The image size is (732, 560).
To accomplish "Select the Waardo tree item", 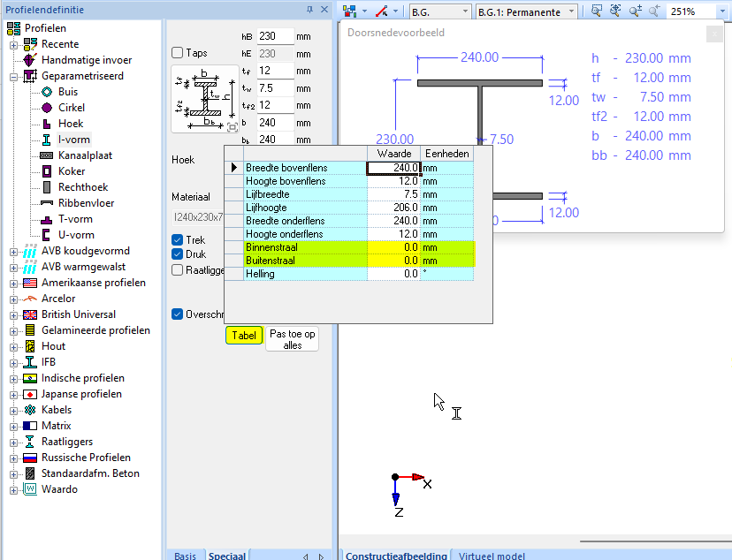I will pyautogui.click(x=59, y=489).
